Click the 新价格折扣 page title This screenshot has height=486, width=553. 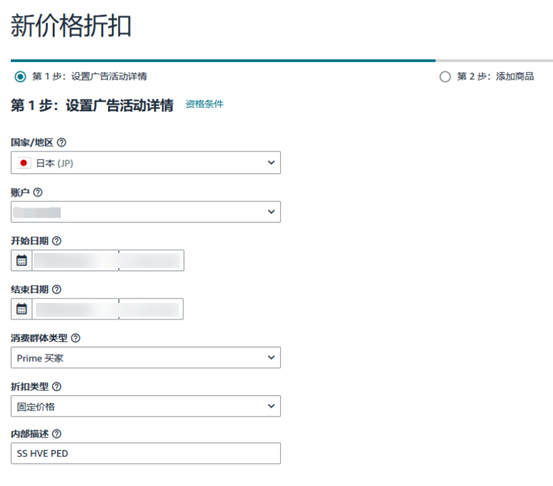71,26
